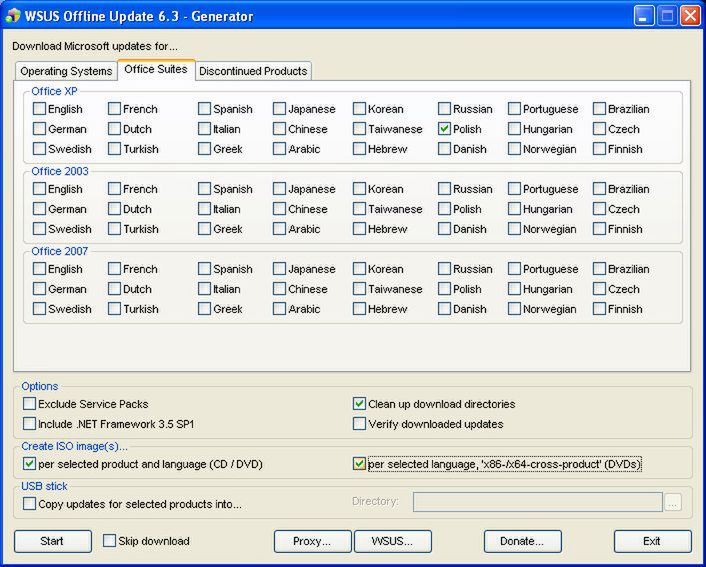Open the WSUS settings button

pos(393,541)
